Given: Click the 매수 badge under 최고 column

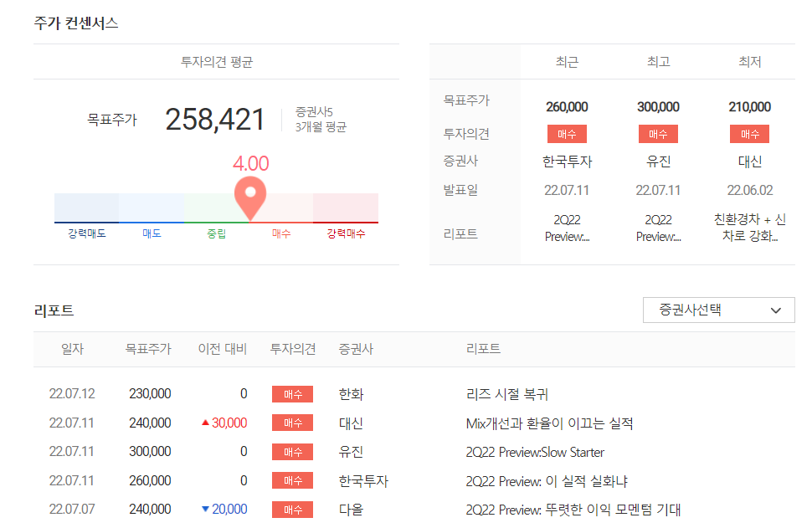Looking at the screenshot, I should point(658,134).
